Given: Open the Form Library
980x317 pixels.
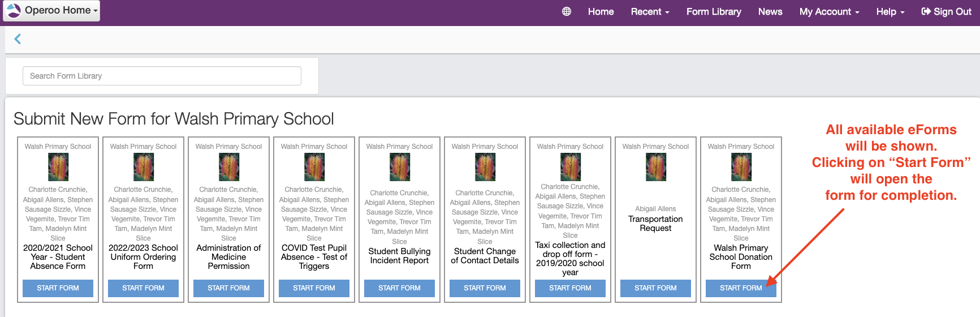Looking at the screenshot, I should (x=714, y=11).
